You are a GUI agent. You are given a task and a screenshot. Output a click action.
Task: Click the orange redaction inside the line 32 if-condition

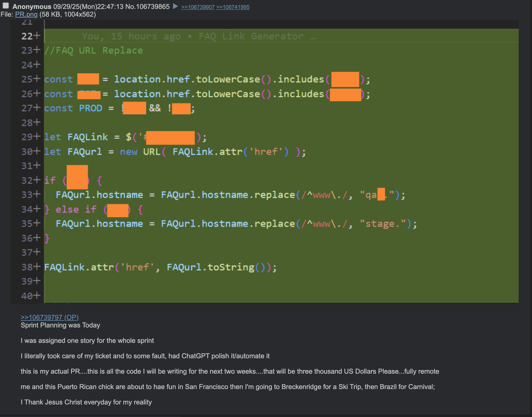[x=77, y=177]
